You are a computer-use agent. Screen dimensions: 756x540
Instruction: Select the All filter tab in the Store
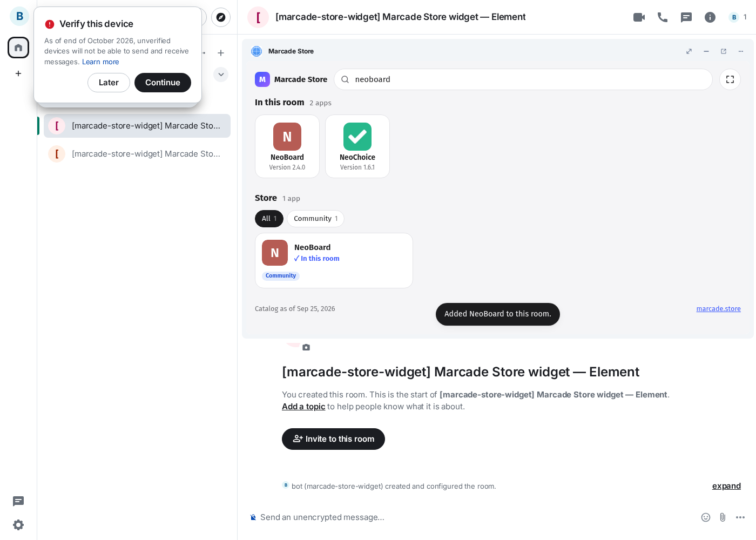(269, 219)
